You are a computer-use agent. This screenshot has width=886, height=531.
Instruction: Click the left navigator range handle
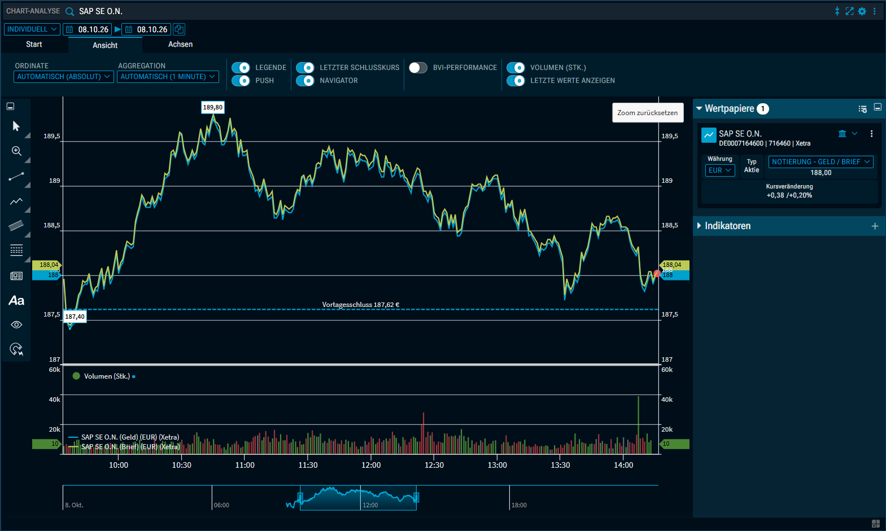pyautogui.click(x=300, y=497)
